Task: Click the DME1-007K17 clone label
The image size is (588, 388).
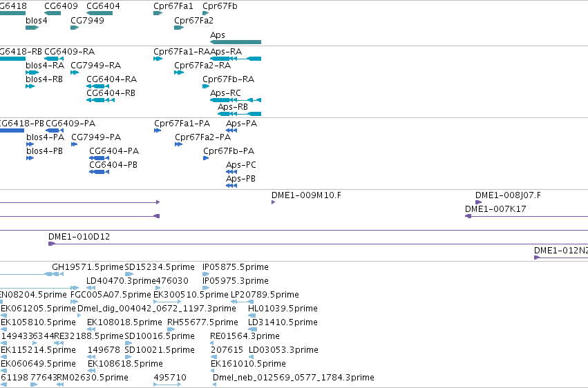Action: [495, 209]
